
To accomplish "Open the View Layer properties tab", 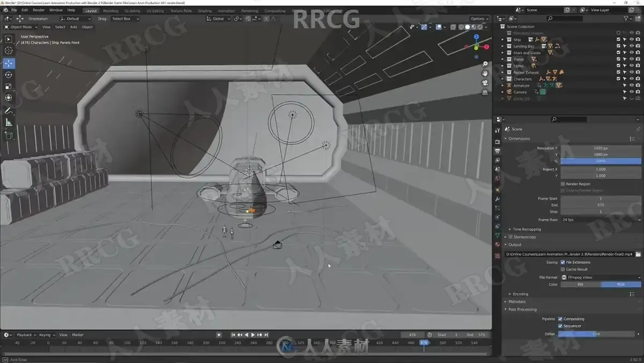I will [497, 160].
